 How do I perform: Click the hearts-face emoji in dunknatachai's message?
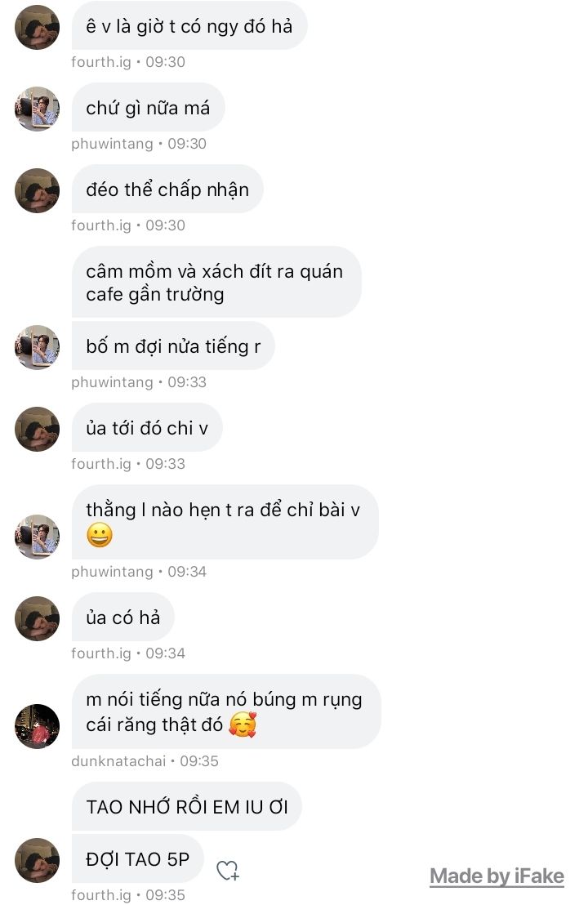243,724
